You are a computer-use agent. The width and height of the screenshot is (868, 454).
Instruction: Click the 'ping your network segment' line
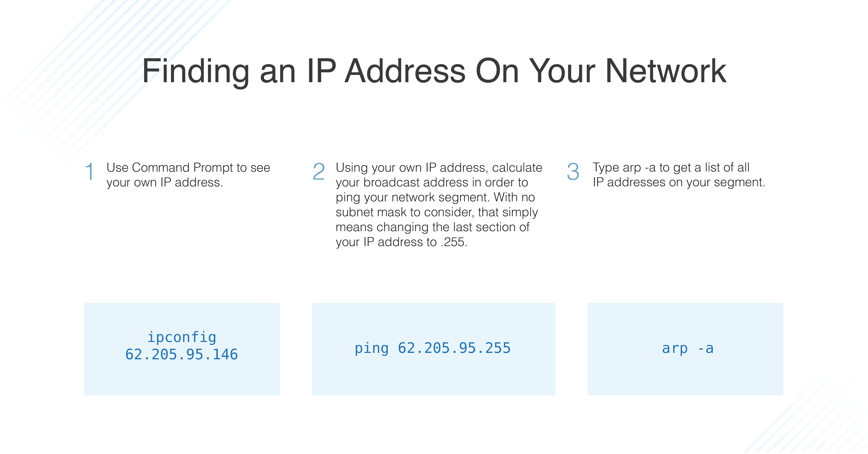(435, 197)
